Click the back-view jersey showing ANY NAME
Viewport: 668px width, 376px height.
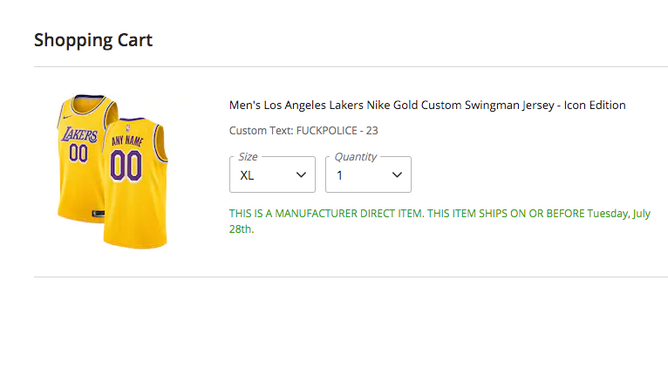[134, 183]
